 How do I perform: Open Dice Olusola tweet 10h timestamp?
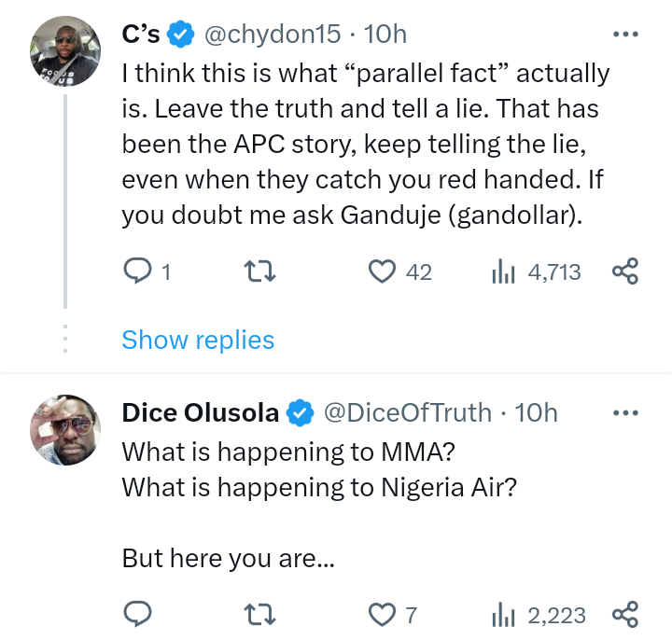536,411
